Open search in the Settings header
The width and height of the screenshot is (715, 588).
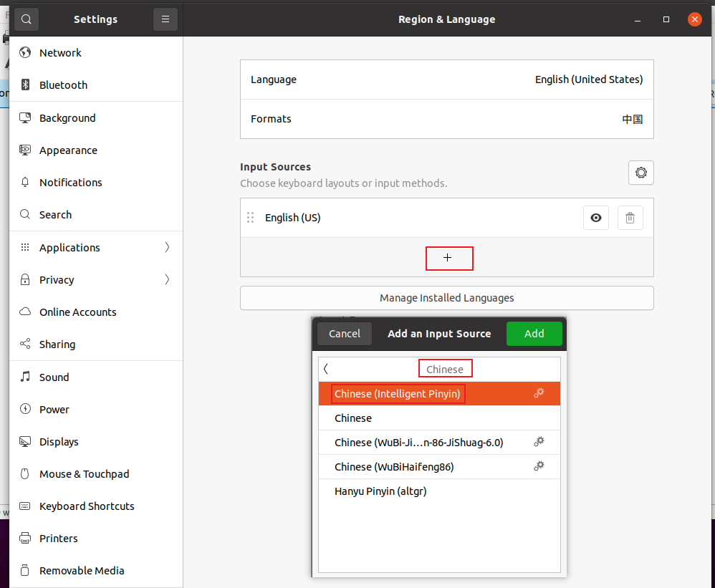click(26, 19)
